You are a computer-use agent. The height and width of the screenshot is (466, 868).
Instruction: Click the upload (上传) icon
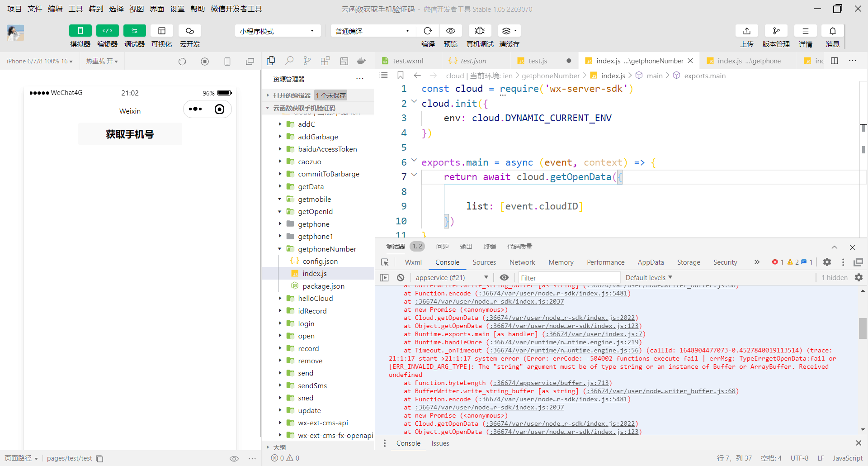click(x=747, y=31)
